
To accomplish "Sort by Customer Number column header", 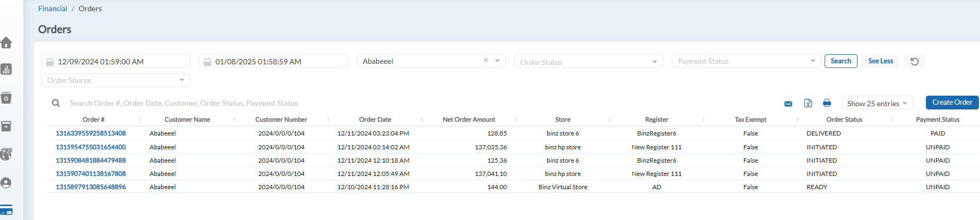I will pyautogui.click(x=281, y=120).
